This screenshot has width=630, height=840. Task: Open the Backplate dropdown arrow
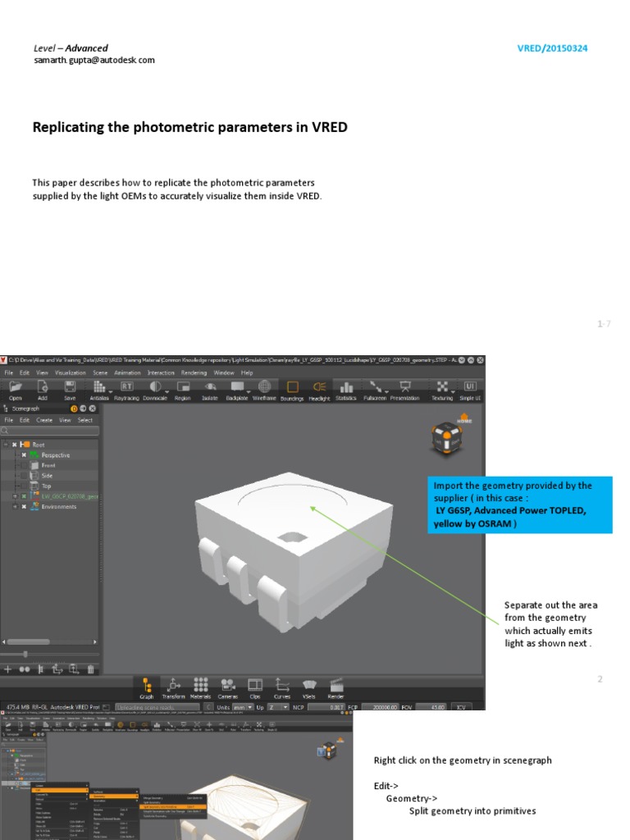pos(249,391)
